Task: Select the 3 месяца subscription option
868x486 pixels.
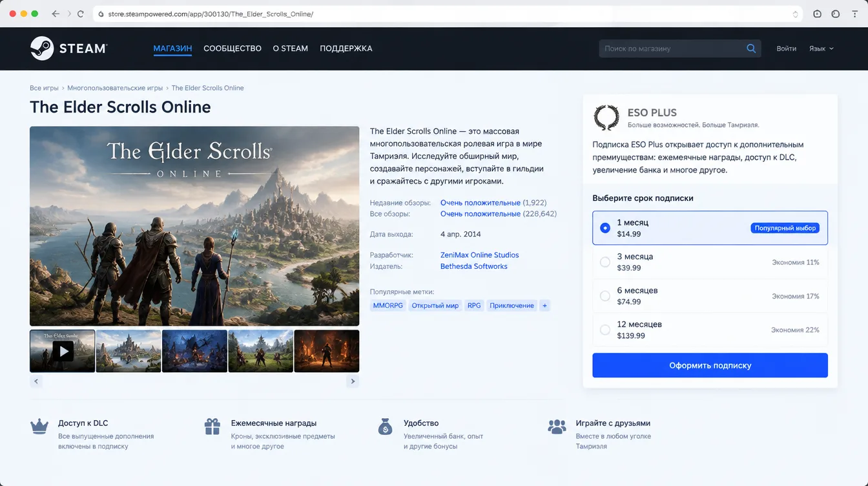Action: [710, 262]
